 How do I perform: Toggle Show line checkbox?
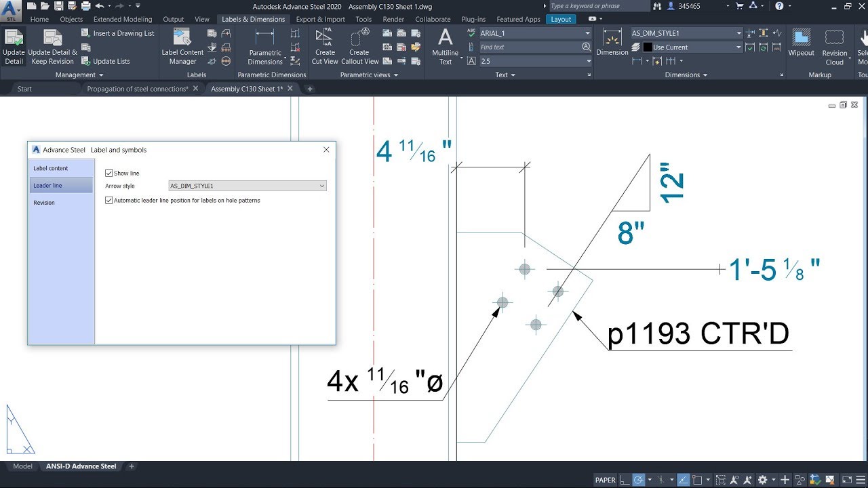pyautogui.click(x=108, y=173)
